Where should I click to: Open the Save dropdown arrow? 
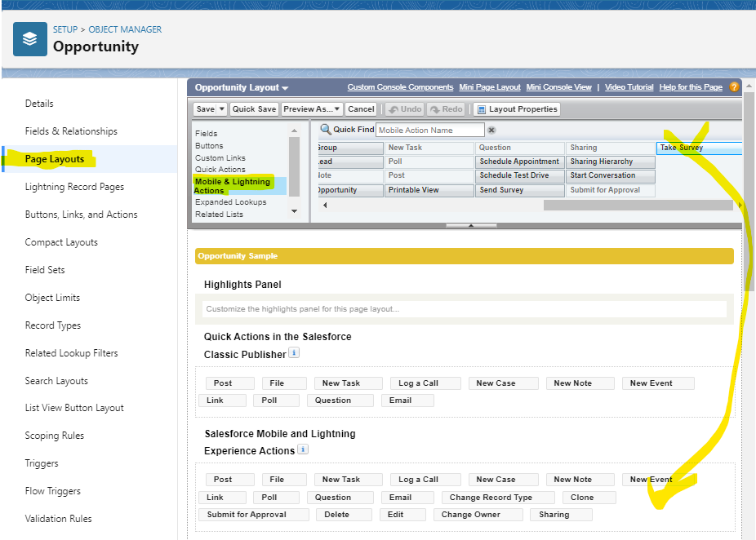(222, 108)
